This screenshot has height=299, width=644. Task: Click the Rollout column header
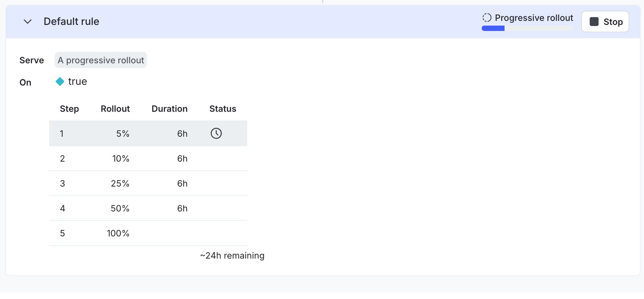pyautogui.click(x=115, y=109)
